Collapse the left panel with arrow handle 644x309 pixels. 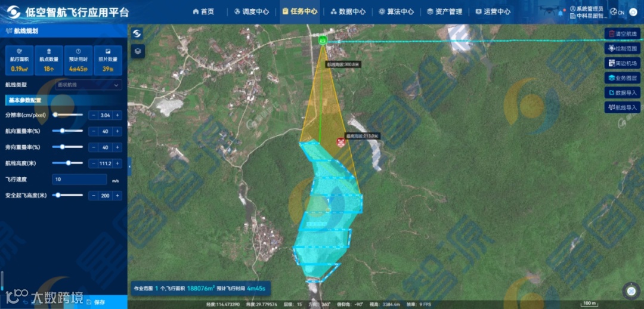click(x=129, y=166)
